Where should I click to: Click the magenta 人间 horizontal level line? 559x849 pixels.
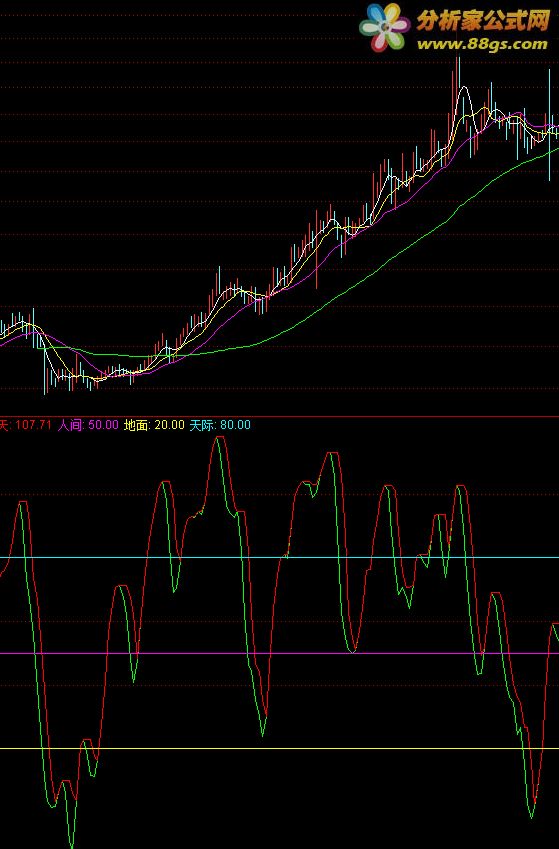pos(280,653)
